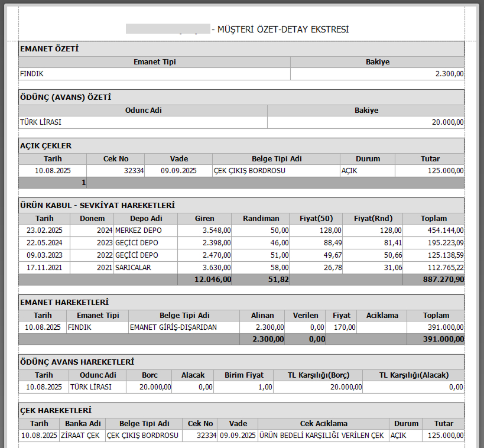Click the MERKEZ DEPO depot cell
Screen dimensions: 484x448
click(138, 230)
